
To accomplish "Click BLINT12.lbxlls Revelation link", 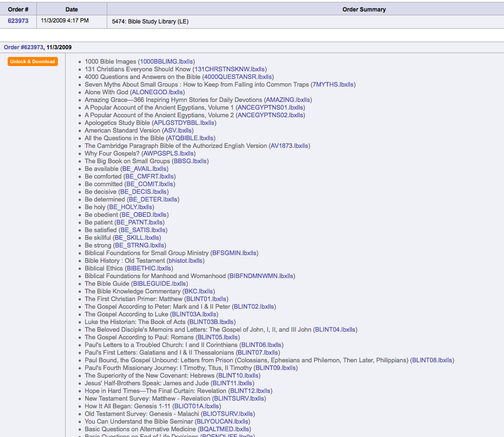I will 250,391.
